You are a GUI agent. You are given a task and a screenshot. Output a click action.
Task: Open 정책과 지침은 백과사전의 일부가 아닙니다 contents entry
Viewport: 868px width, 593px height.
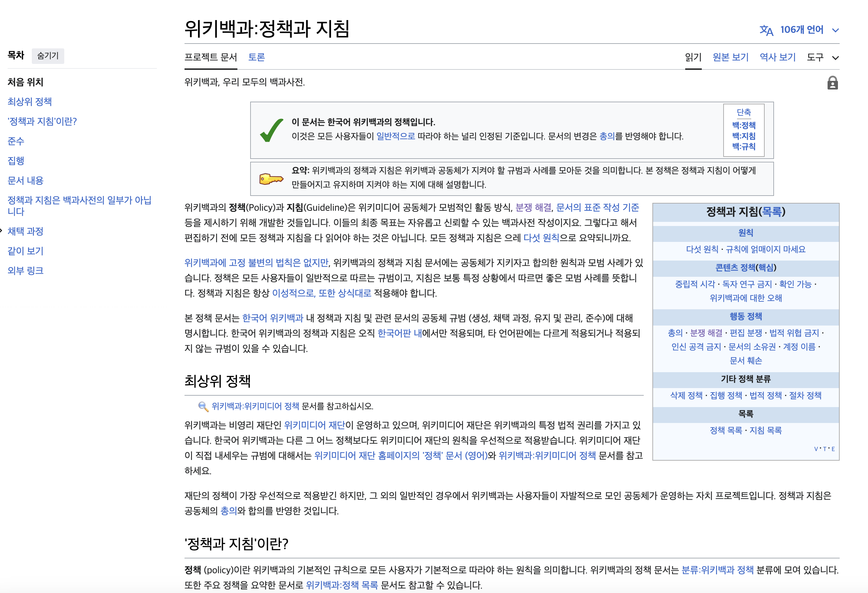(x=79, y=206)
